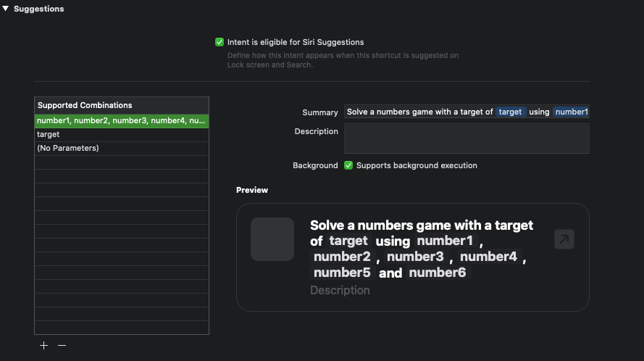Collapse the Suggestions section disclosure triangle

tap(6, 9)
